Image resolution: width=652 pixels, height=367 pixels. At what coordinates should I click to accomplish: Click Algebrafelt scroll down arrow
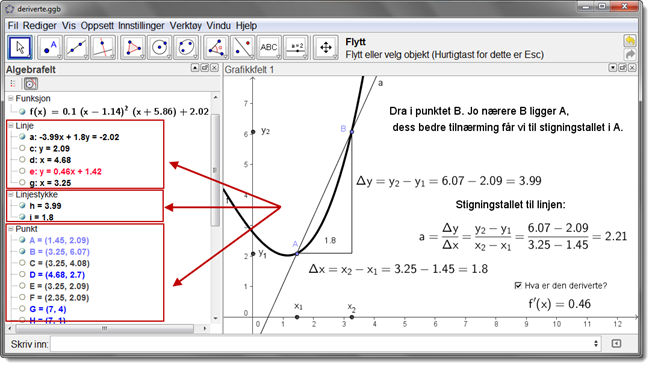pyautogui.click(x=215, y=318)
